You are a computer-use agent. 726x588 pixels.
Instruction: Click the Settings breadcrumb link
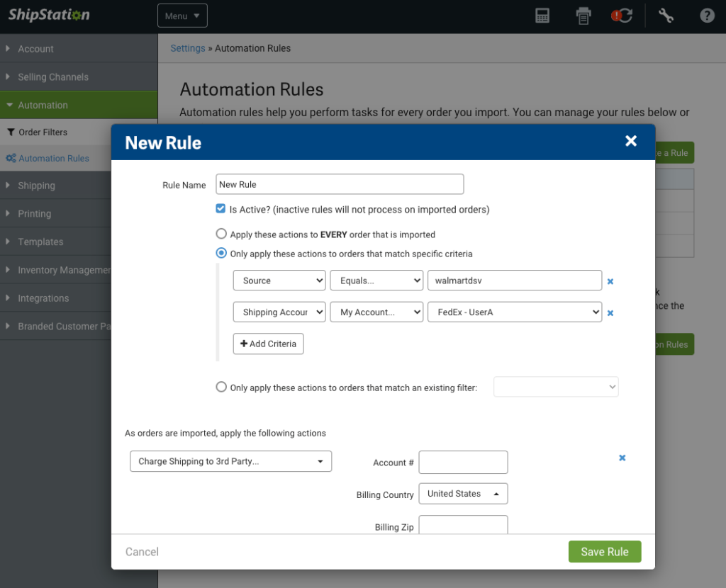click(187, 48)
